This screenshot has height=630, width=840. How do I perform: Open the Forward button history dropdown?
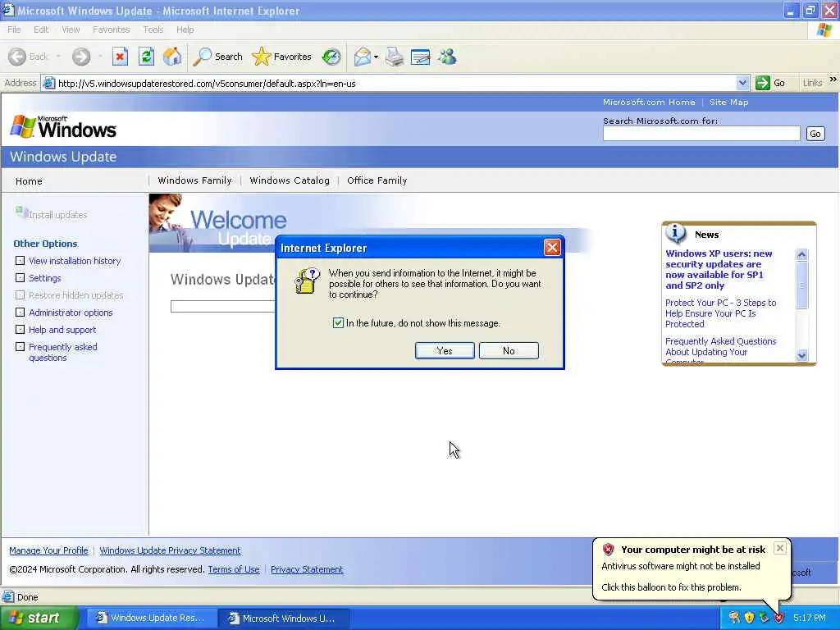(100, 57)
